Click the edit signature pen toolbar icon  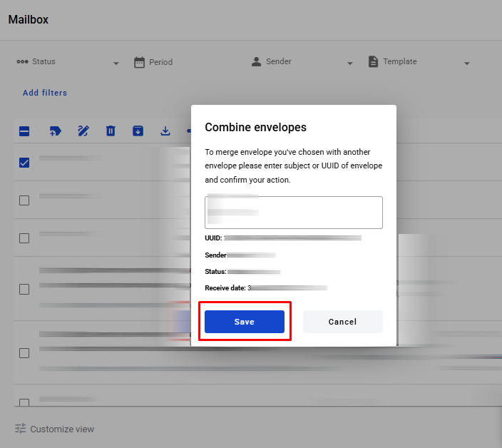click(x=83, y=131)
